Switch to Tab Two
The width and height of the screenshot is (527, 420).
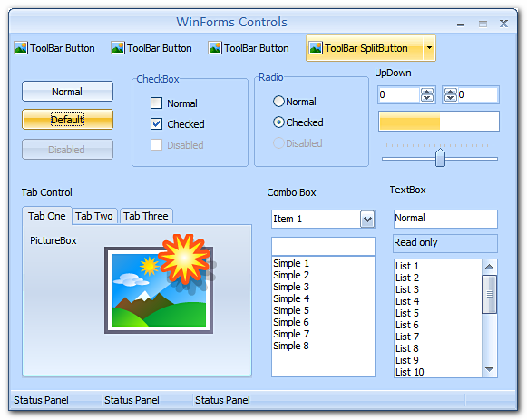[94, 216]
